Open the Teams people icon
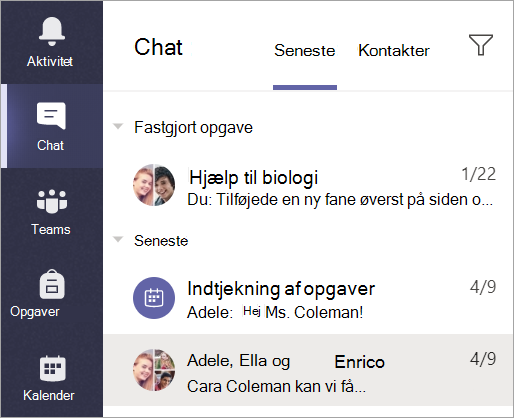Screen dimensions: 514x418 (x=52, y=201)
